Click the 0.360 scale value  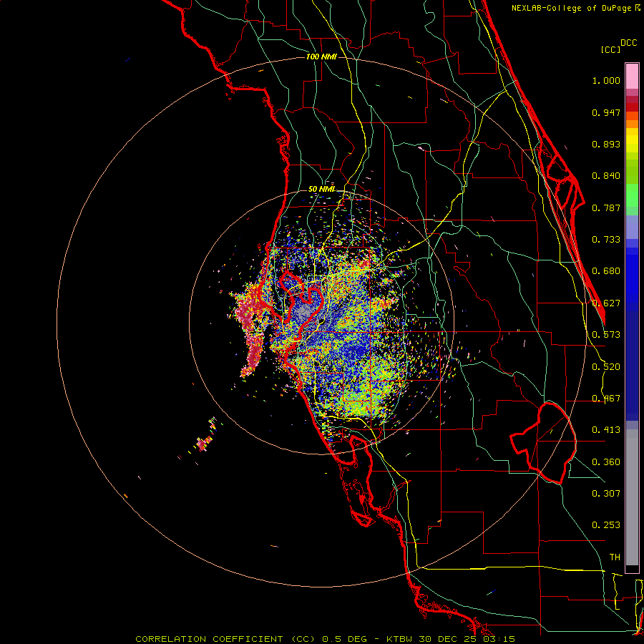pyautogui.click(x=606, y=462)
